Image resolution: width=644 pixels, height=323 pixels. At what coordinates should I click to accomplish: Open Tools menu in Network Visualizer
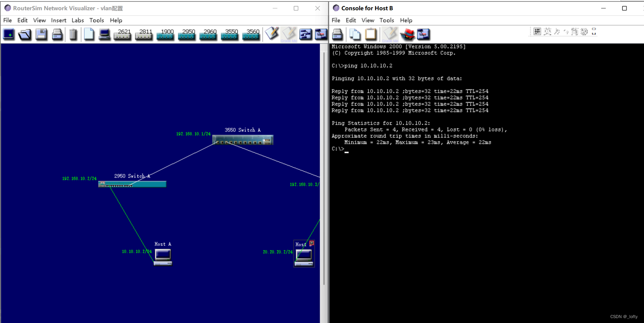(x=97, y=20)
